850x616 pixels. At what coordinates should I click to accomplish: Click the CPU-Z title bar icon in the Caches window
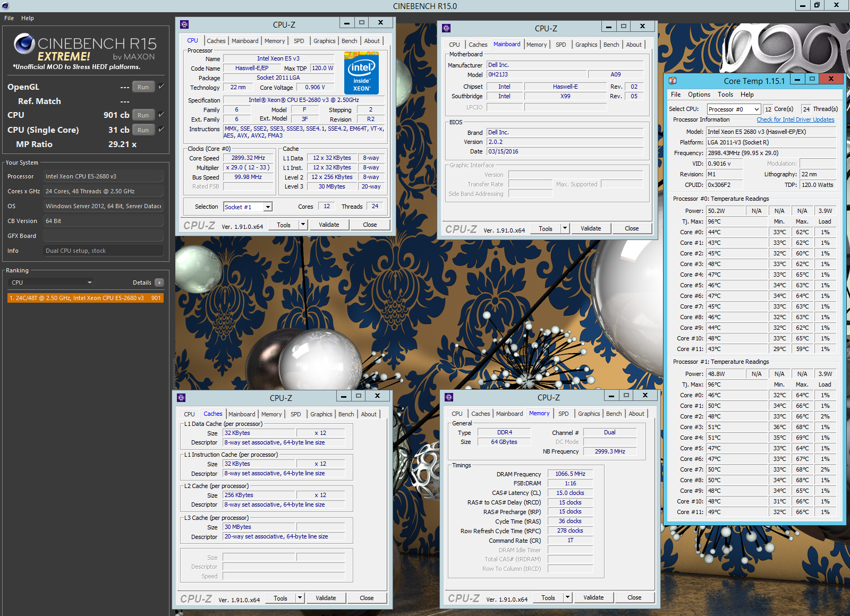(x=181, y=398)
